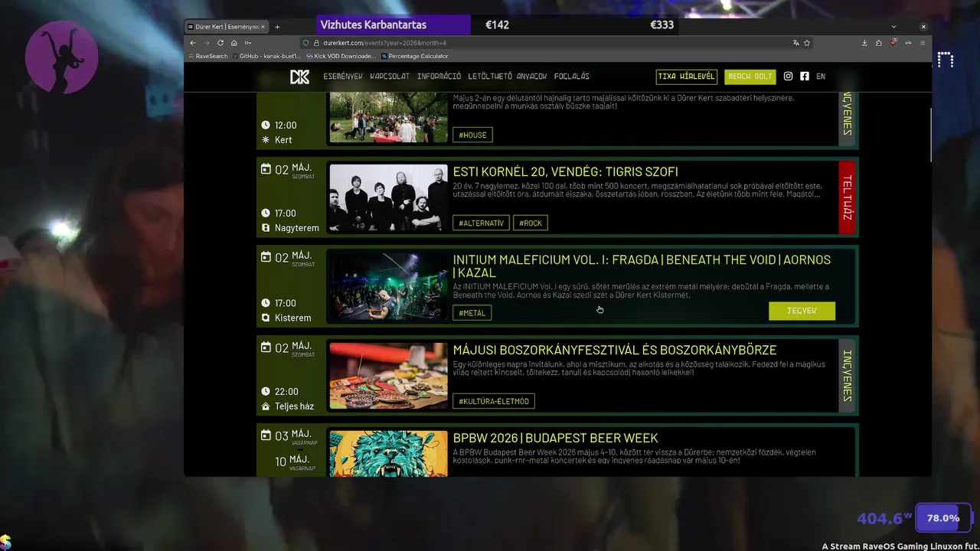Image resolution: width=980 pixels, height=551 pixels.
Task: Reload the page with the refresh icon
Action: click(x=220, y=43)
